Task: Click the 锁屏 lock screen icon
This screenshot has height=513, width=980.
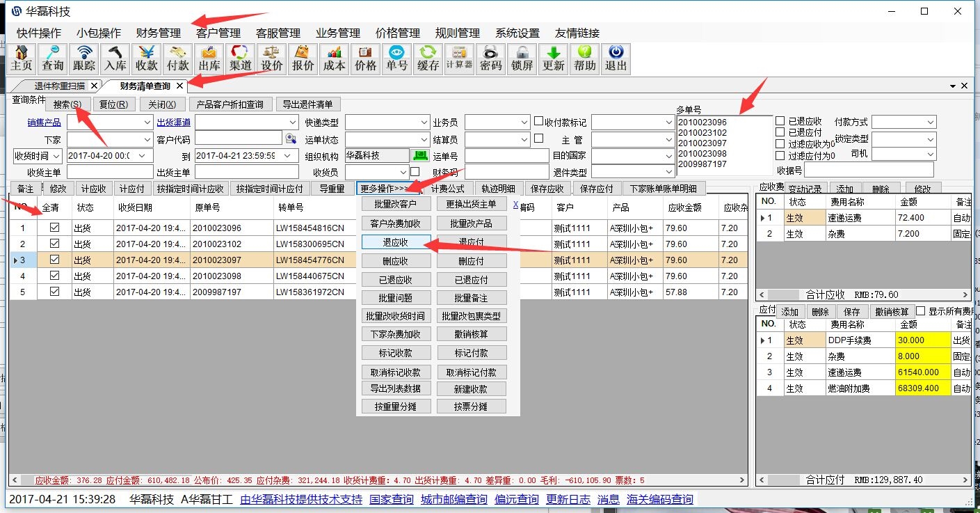Action: coord(522,58)
